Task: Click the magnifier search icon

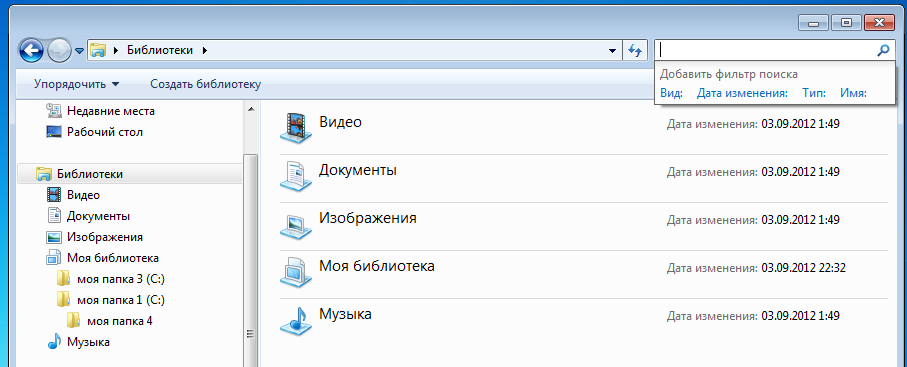Action: tap(883, 50)
